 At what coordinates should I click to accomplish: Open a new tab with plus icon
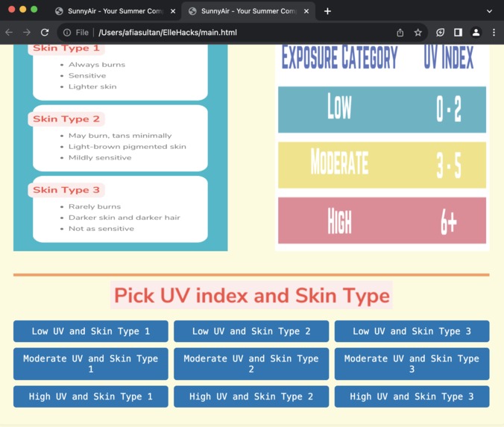pyautogui.click(x=327, y=11)
